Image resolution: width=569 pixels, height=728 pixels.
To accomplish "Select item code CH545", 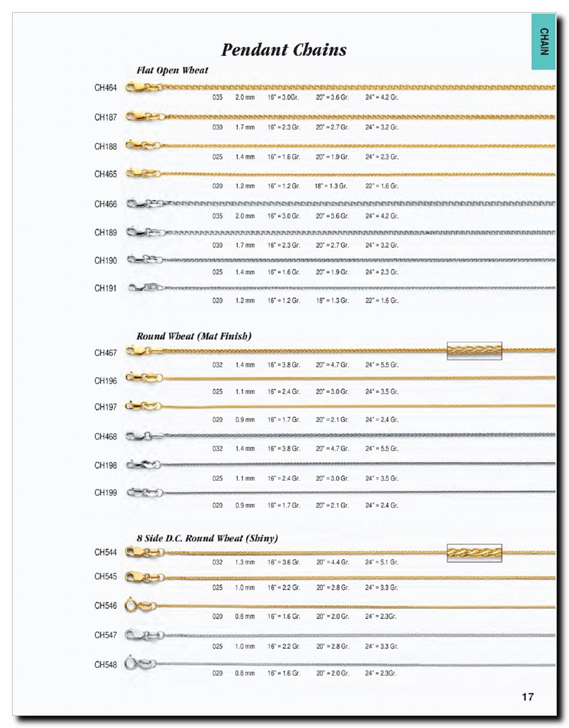I will [x=105, y=577].
